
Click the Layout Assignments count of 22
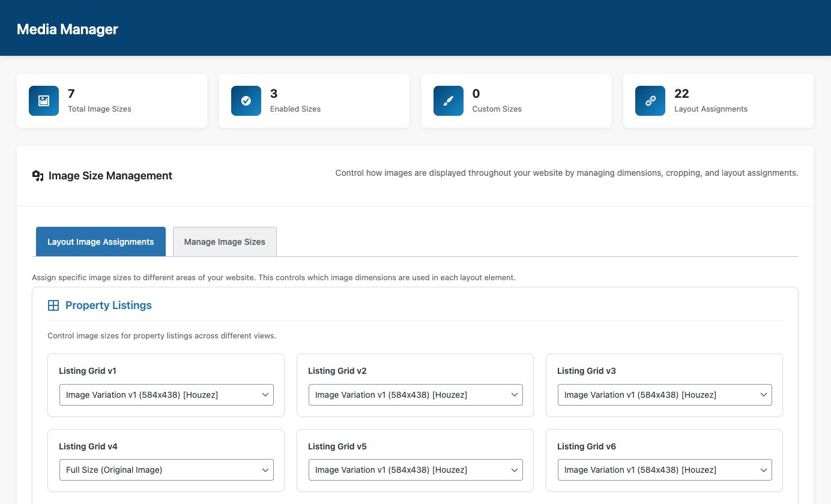681,94
